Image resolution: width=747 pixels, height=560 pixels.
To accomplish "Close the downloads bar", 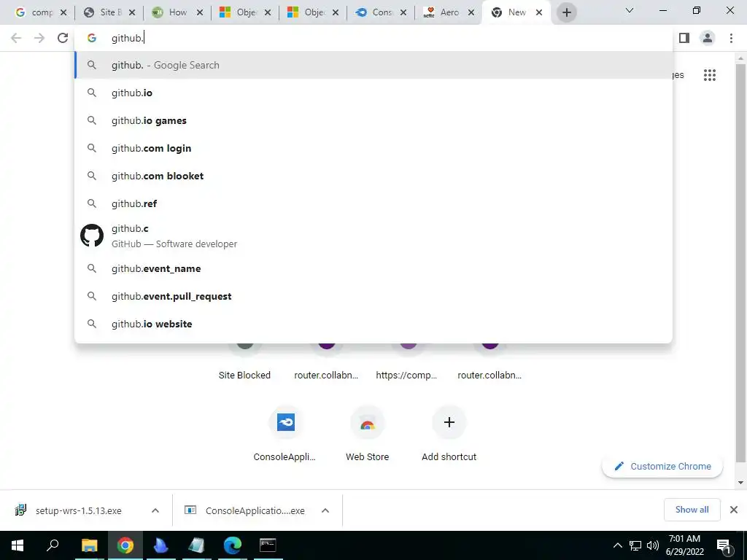I will [x=734, y=510].
